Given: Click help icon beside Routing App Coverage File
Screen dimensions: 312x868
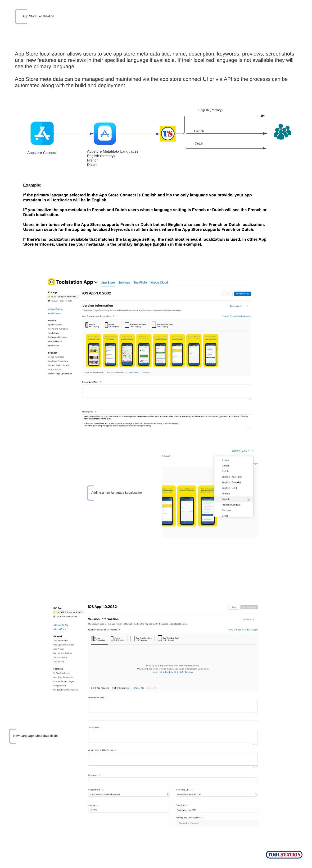Looking at the screenshot, I should pyautogui.click(x=203, y=818).
